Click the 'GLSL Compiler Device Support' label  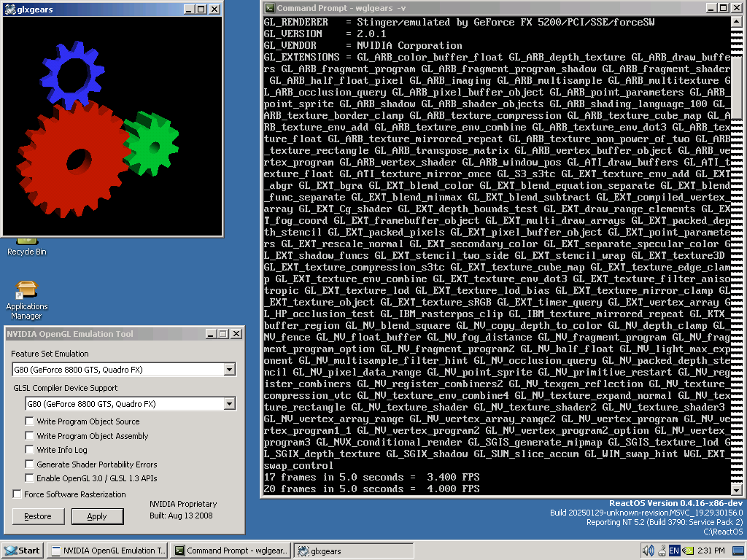pos(65,388)
